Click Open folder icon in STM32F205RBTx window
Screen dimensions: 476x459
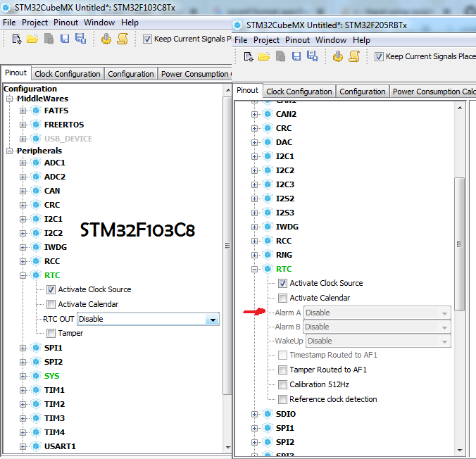[x=264, y=56]
